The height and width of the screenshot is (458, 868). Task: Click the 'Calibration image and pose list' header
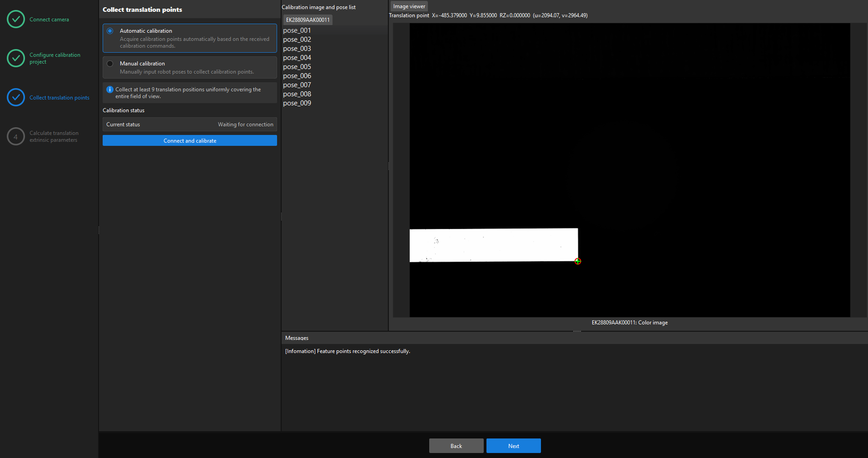pyautogui.click(x=318, y=7)
